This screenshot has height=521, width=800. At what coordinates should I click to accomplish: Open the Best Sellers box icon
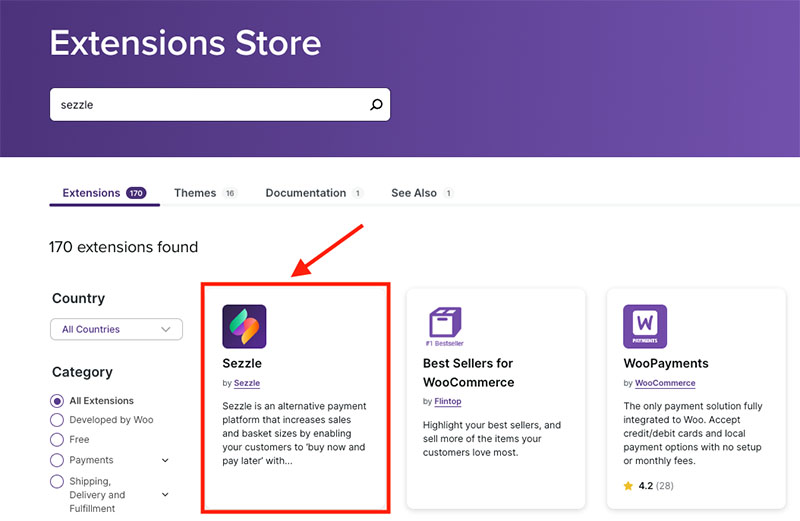(x=445, y=326)
